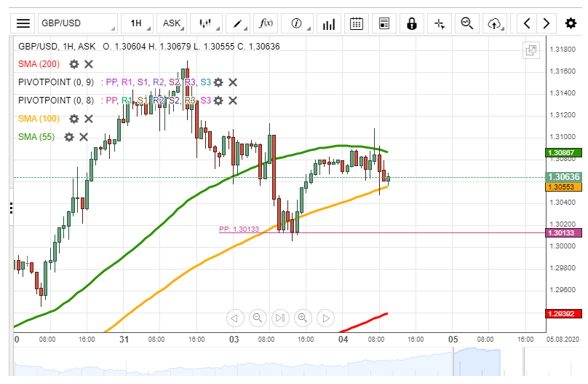Switch the ASK price side dropdown
This screenshot has height=384, width=588.
pos(172,23)
